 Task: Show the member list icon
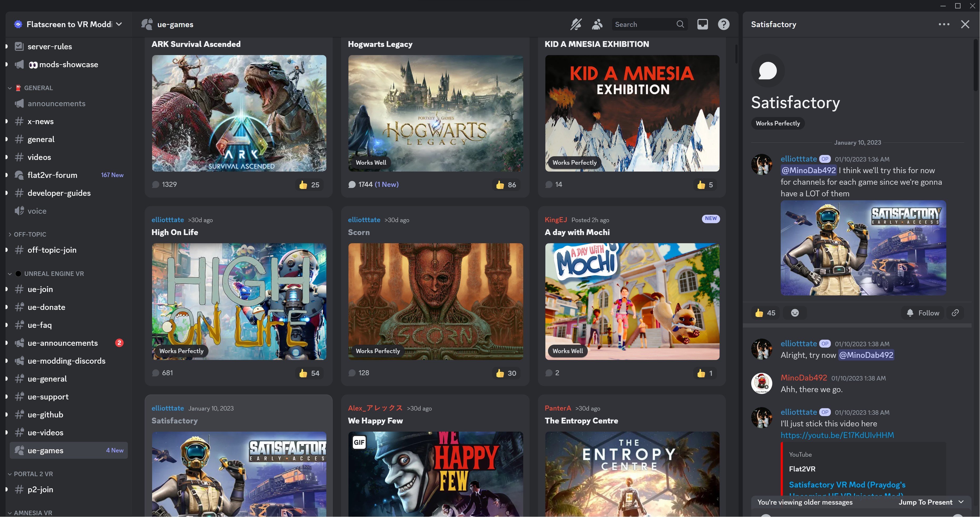[597, 24]
